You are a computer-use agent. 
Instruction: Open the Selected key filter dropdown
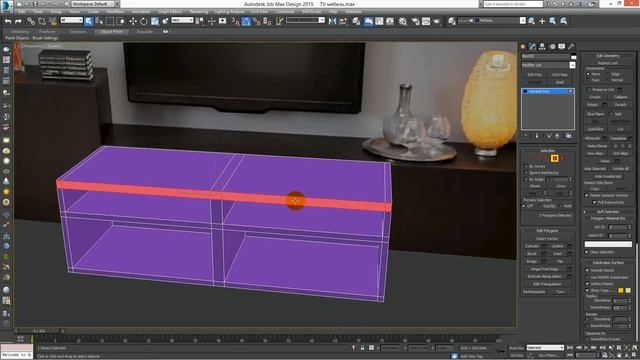click(x=545, y=348)
